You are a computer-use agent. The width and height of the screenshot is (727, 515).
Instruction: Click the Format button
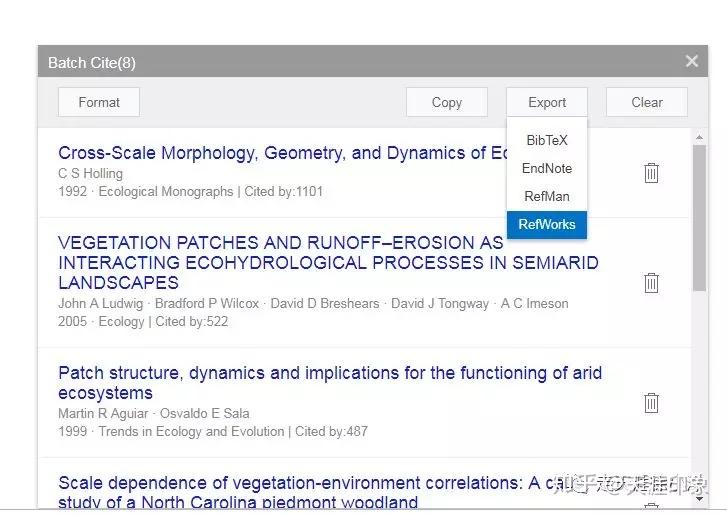99,102
